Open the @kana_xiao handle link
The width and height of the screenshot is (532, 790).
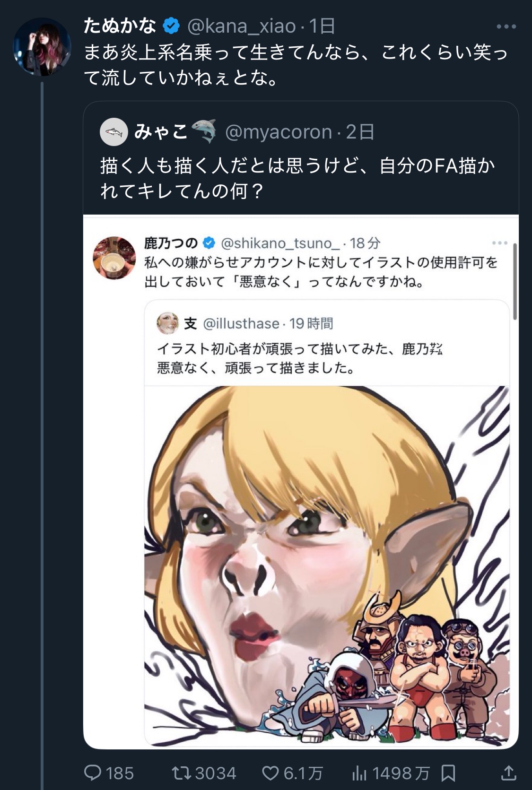pyautogui.click(x=242, y=26)
